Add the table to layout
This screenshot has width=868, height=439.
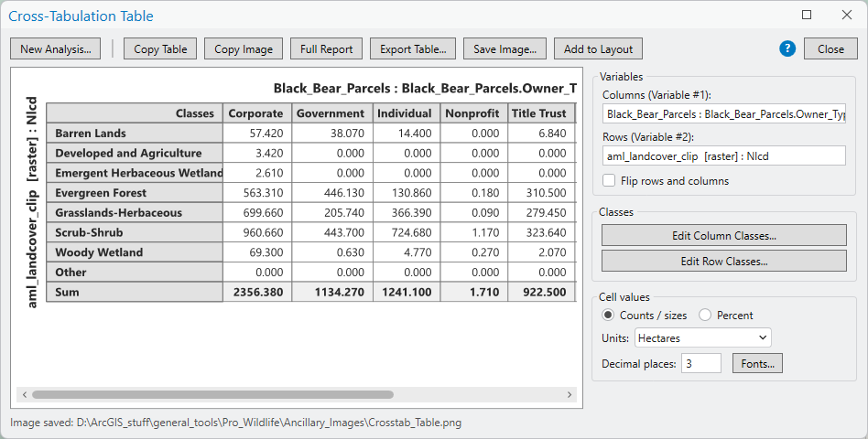point(599,48)
